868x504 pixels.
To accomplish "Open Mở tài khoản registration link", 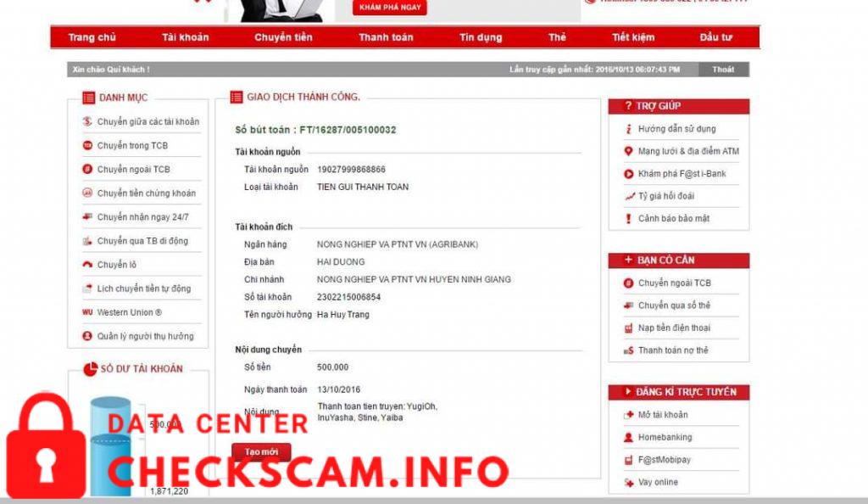I will pos(663,415).
